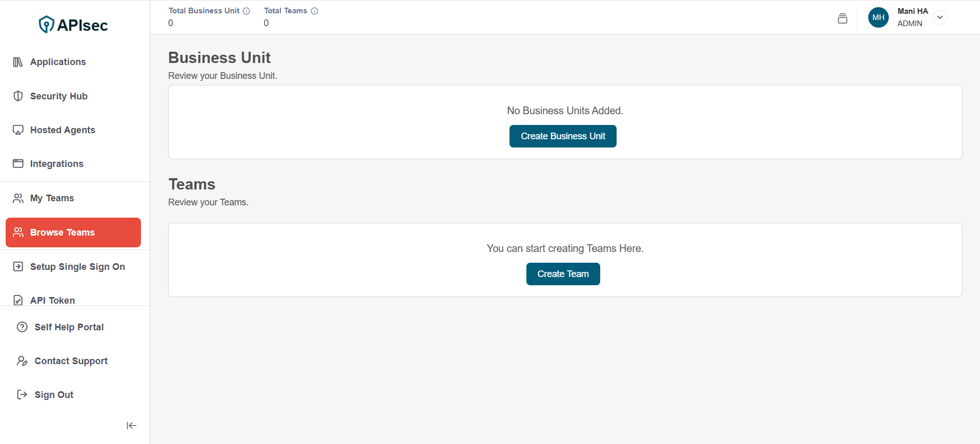Open My Teams in the sidebar

tap(52, 198)
